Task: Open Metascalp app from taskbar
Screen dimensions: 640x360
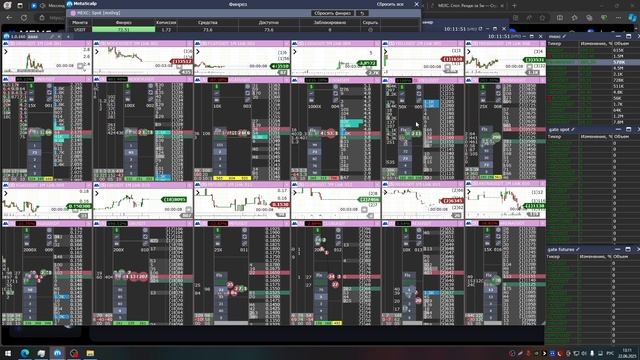Action: click(x=58, y=353)
